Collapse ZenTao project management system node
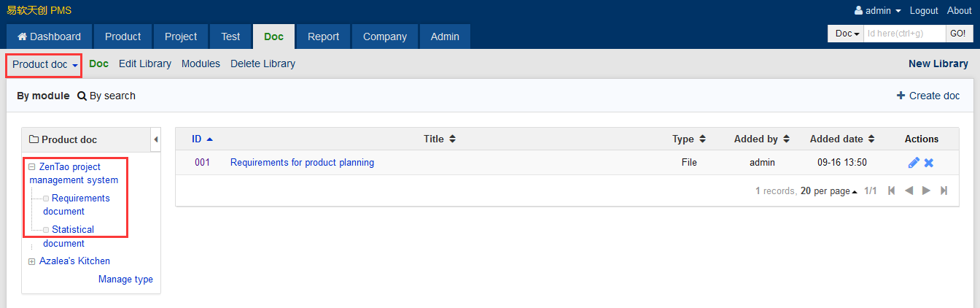The image size is (980, 308). pyautogui.click(x=32, y=167)
